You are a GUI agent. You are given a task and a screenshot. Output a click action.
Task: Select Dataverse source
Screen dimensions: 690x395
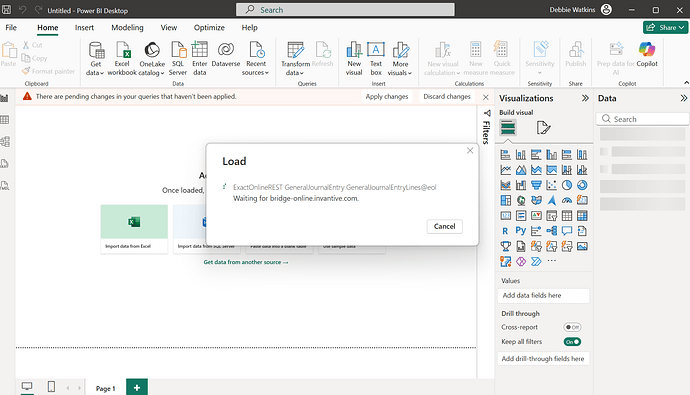pos(226,54)
